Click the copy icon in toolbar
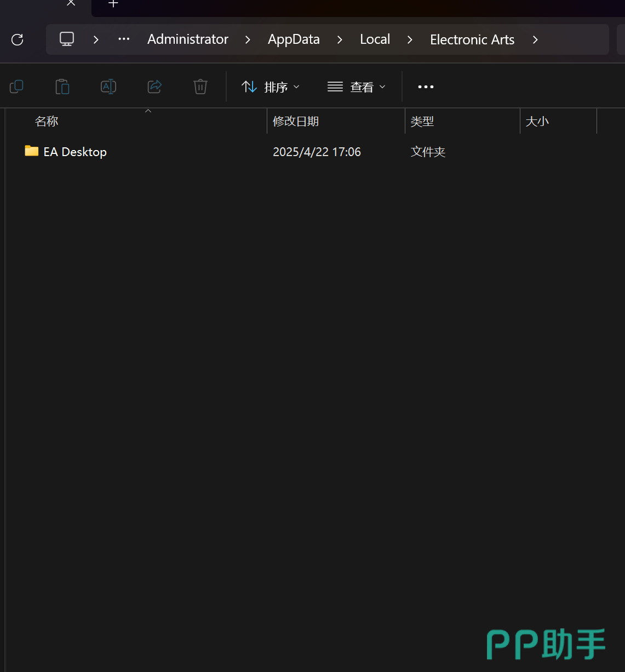The image size is (625, 672). coord(16,87)
